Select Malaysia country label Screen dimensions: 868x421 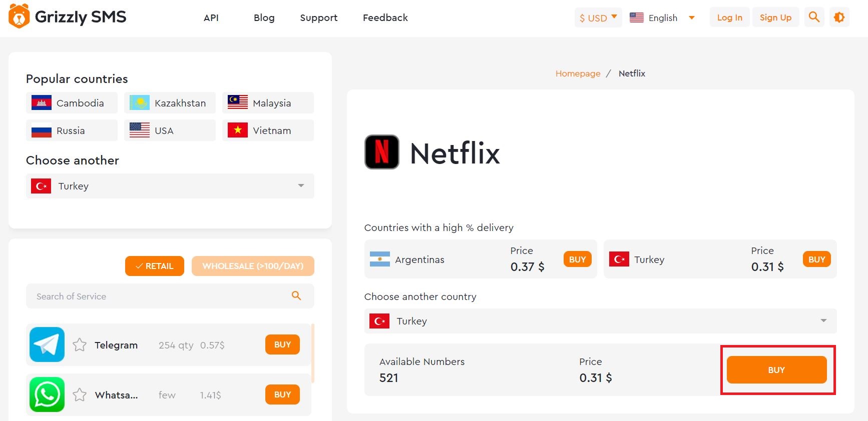272,103
